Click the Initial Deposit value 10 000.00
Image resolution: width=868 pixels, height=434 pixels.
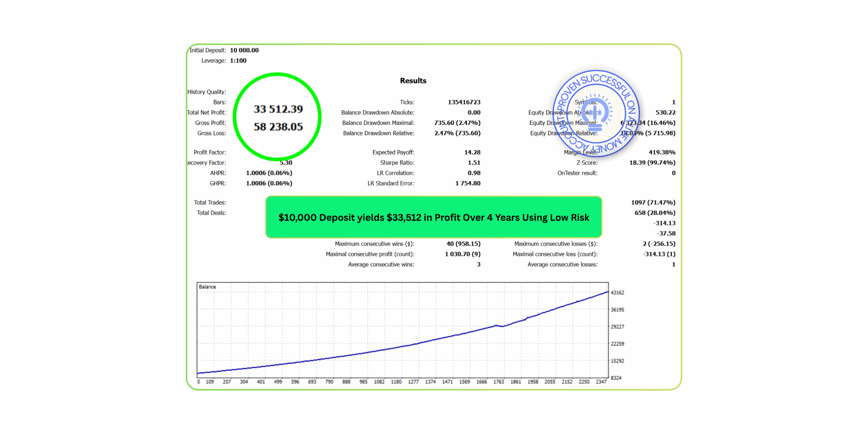[x=244, y=50]
